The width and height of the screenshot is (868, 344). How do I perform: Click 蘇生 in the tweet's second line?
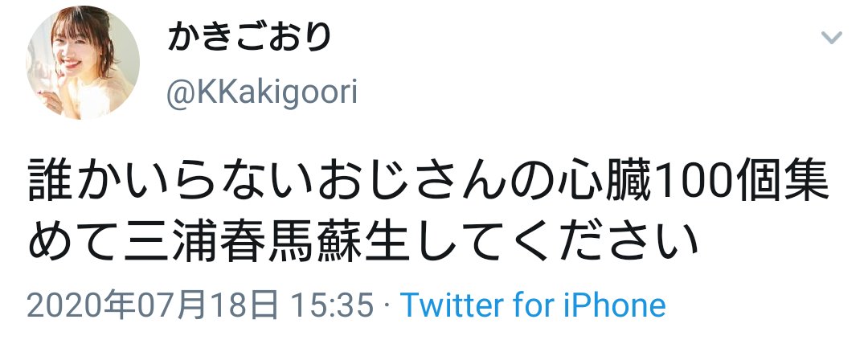pos(365,243)
